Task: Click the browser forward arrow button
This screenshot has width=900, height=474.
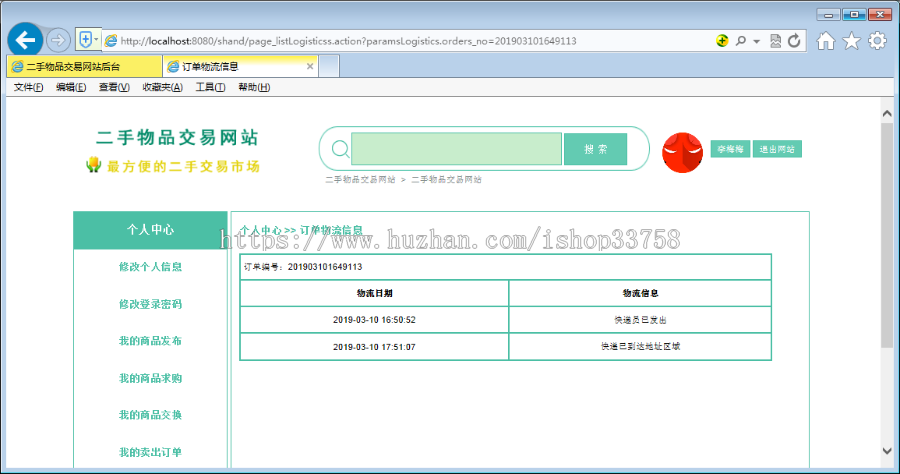Action: (x=57, y=40)
